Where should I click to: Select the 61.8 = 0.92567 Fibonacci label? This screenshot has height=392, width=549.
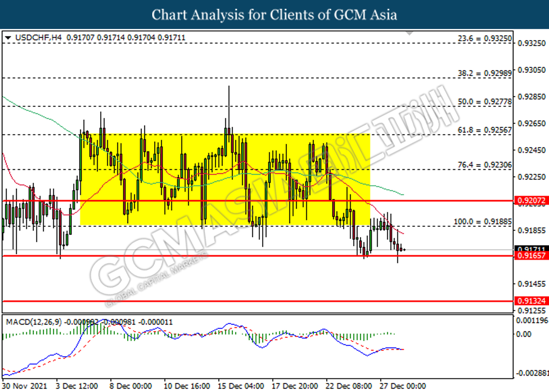coord(485,130)
